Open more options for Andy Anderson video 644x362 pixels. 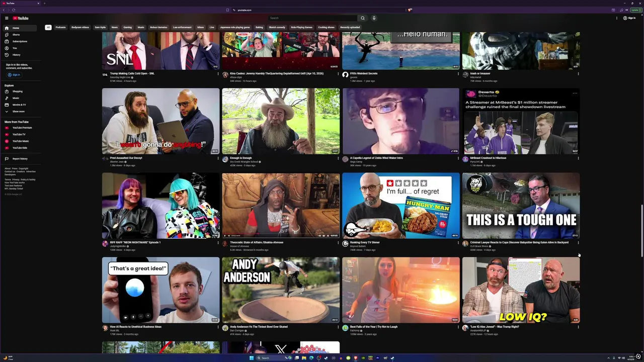click(x=338, y=327)
